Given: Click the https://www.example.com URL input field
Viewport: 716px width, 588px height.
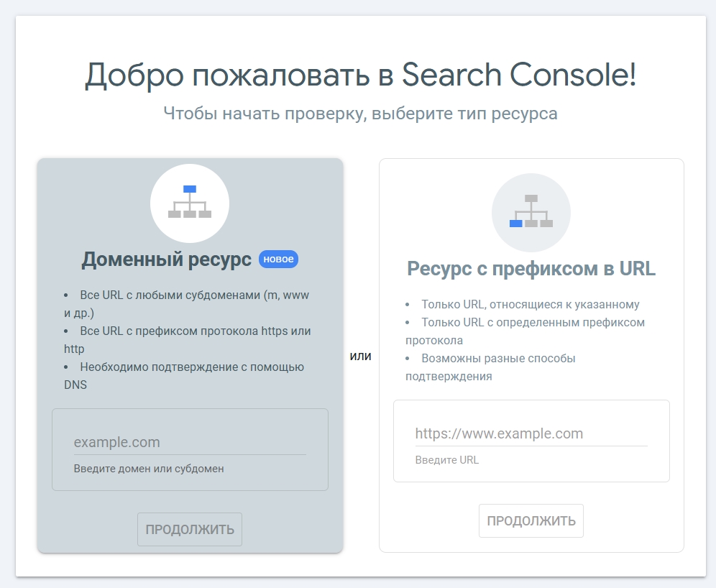Looking at the screenshot, I should (531, 433).
